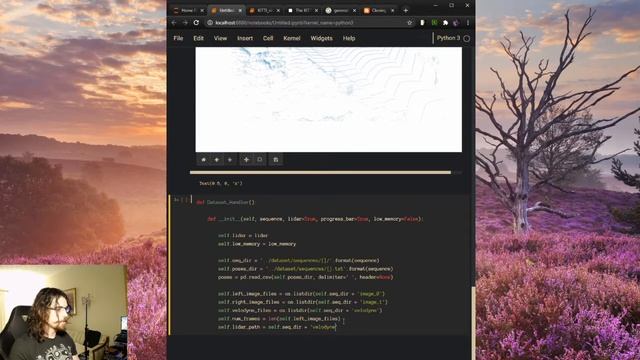The image size is (640, 360).
Task: Reload the notebook page in the browser
Action: (196, 23)
